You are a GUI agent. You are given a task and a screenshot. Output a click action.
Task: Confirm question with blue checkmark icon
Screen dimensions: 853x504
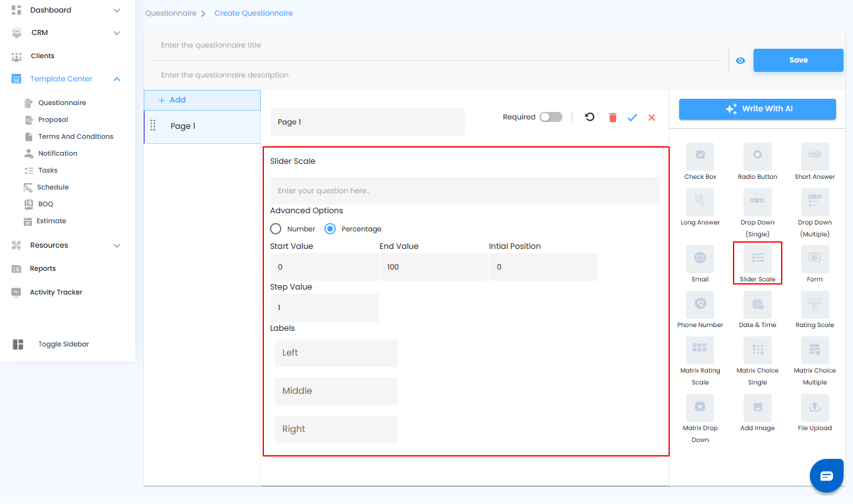632,118
